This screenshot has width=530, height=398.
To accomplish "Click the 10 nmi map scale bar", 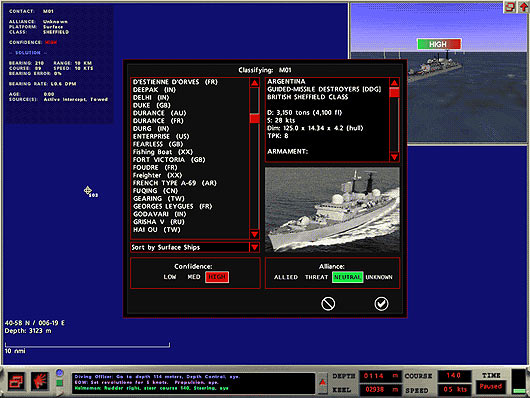I will click(87, 345).
